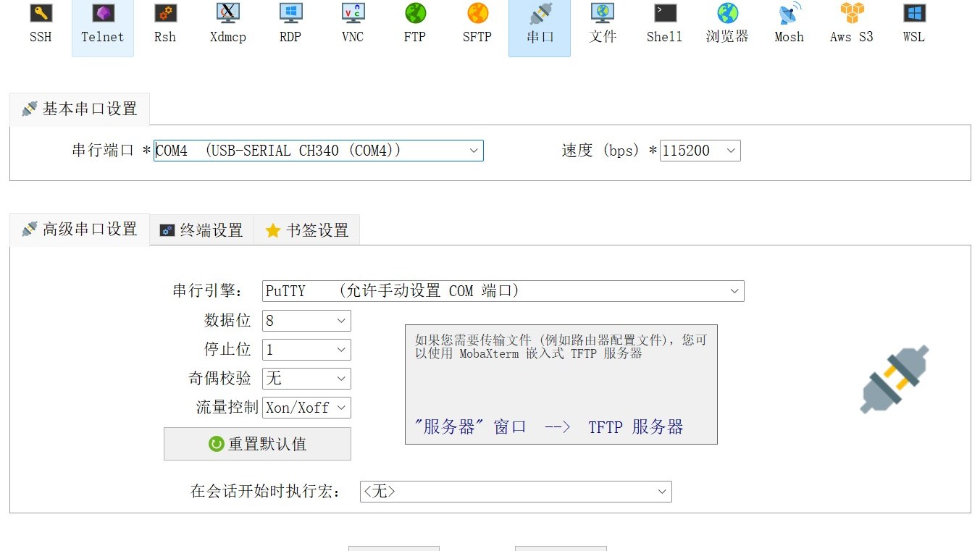
Task: Open the 串行端口 COM4 port dropdown
Action: (319, 151)
